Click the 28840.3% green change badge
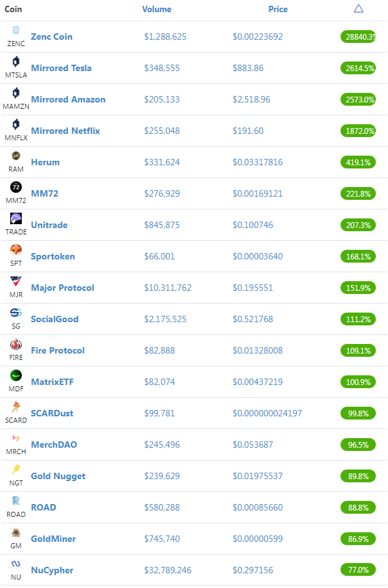This screenshot has width=388, height=588. (358, 37)
